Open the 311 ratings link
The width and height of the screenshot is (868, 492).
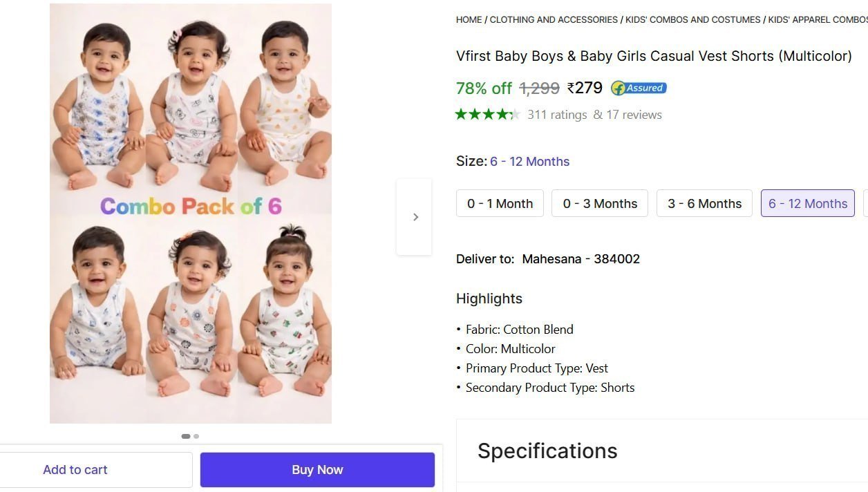coord(557,115)
